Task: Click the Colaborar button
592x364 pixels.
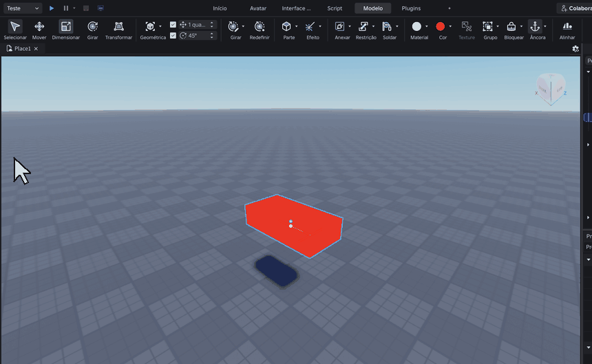Action: pos(575,8)
